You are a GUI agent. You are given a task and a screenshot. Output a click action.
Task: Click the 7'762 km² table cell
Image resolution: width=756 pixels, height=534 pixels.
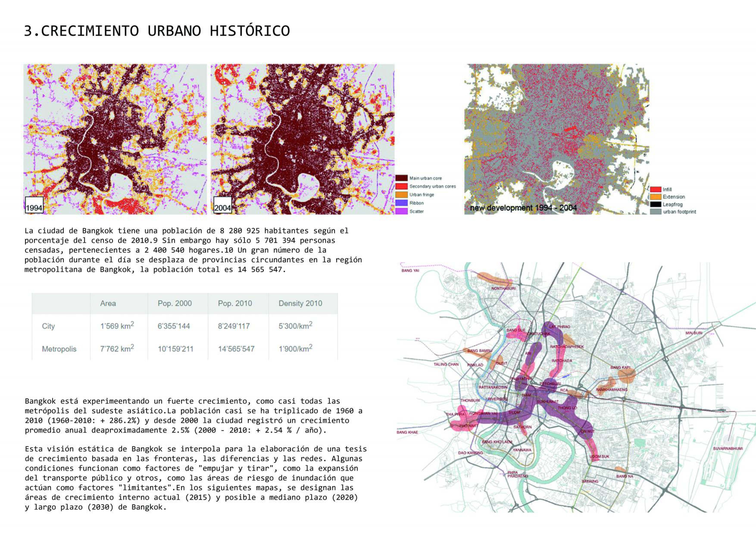117,348
